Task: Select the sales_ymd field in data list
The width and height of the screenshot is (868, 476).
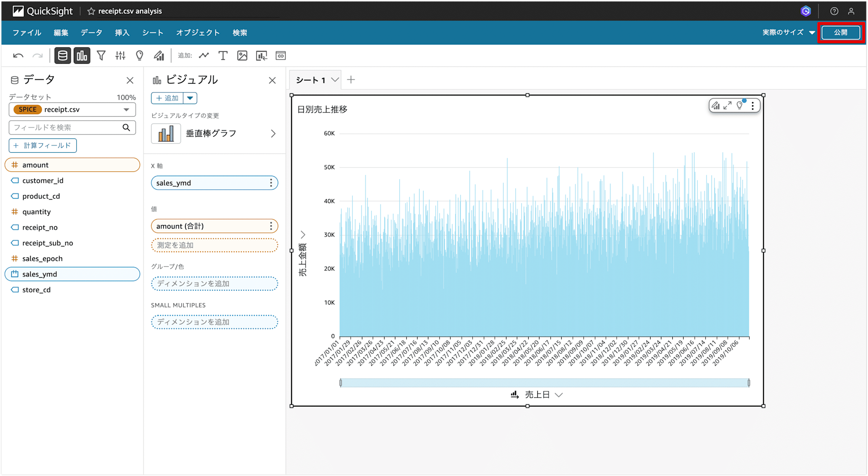Action: click(72, 274)
